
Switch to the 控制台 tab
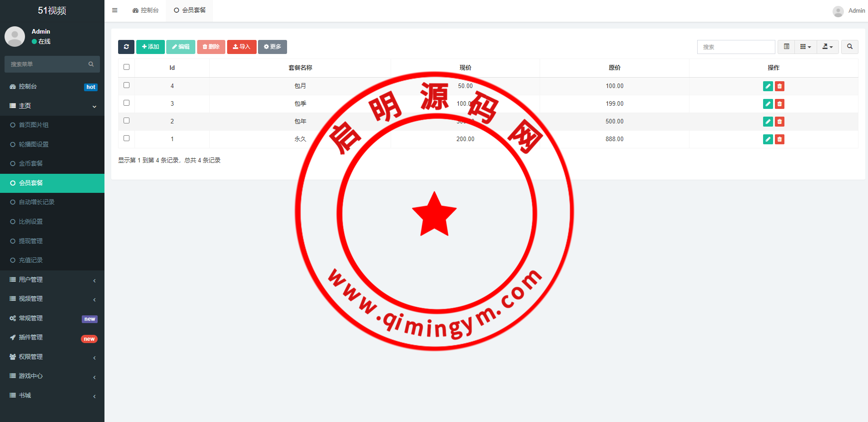146,10
